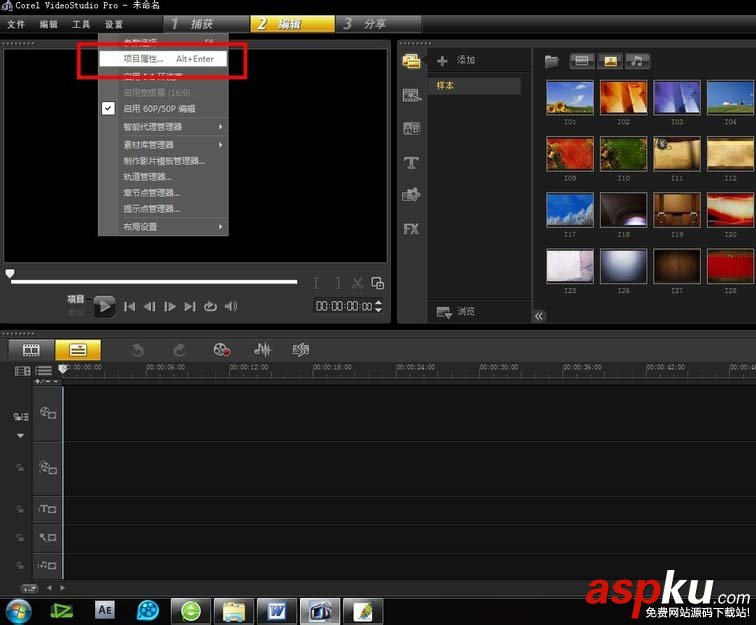Toggle show audio files filter in library
The image size is (756, 625).
tap(637, 61)
